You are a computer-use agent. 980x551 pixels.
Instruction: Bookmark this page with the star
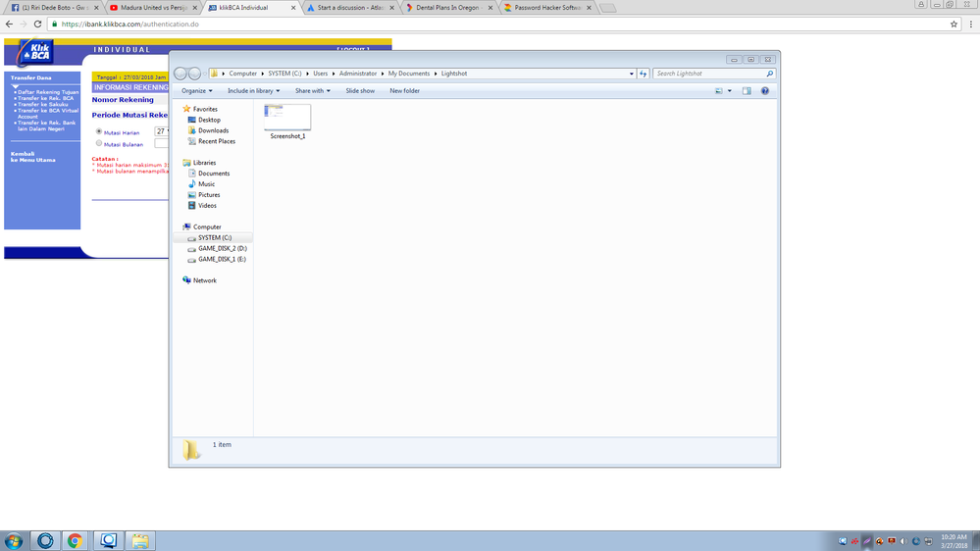(954, 24)
